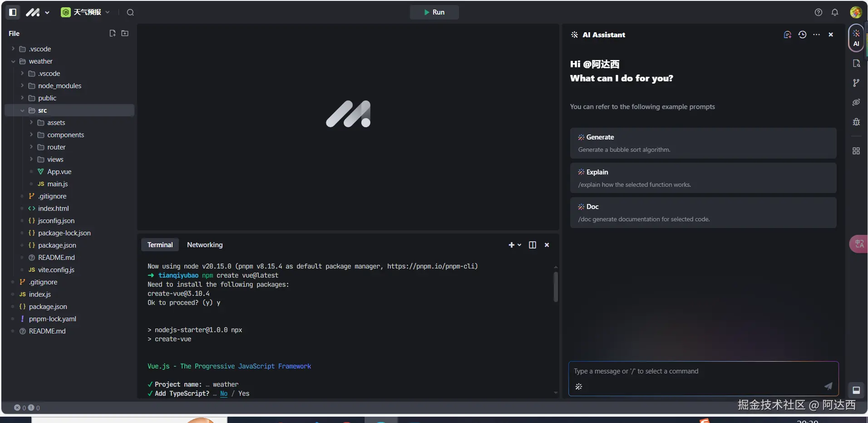Screen dimensions: 868x423
Task: Select the AI tab in right sidebar
Action: point(856,38)
